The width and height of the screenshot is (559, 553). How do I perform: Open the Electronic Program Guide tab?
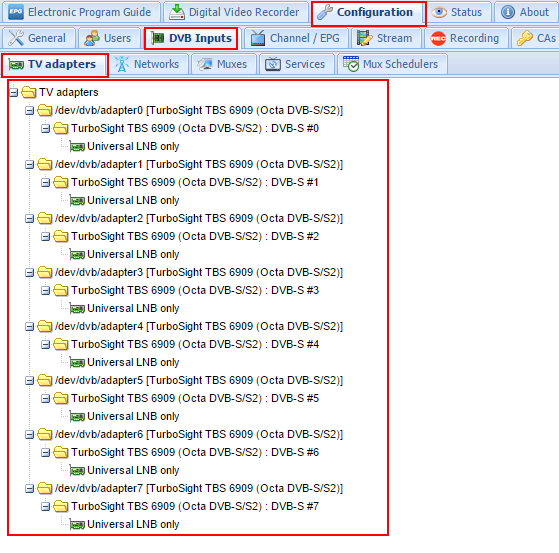[x=80, y=12]
